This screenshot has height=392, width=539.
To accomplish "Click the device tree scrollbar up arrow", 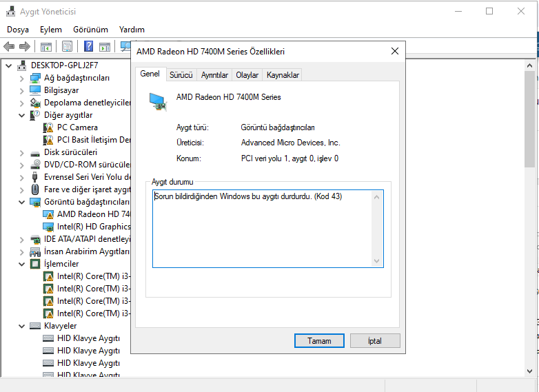I will click(529, 65).
